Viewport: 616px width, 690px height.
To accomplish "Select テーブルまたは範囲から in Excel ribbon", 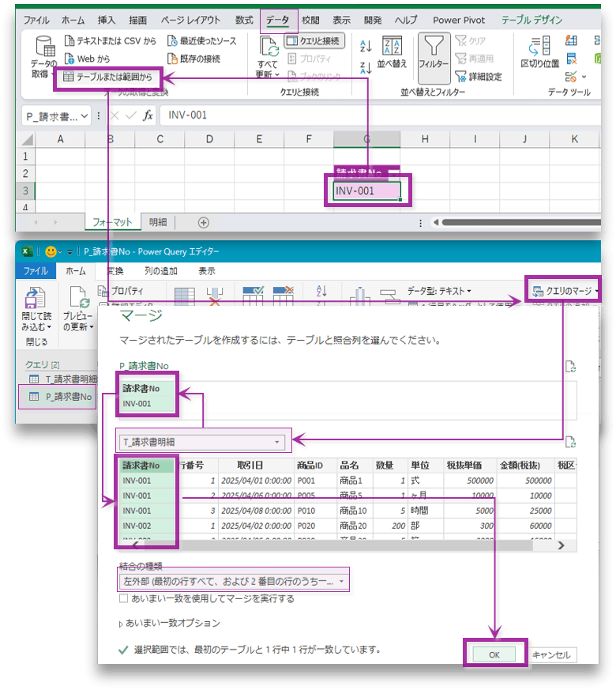I will click(x=108, y=77).
